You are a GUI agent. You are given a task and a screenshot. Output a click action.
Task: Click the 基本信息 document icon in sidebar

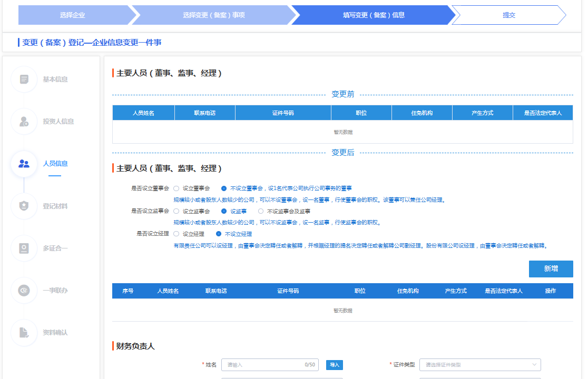24,79
